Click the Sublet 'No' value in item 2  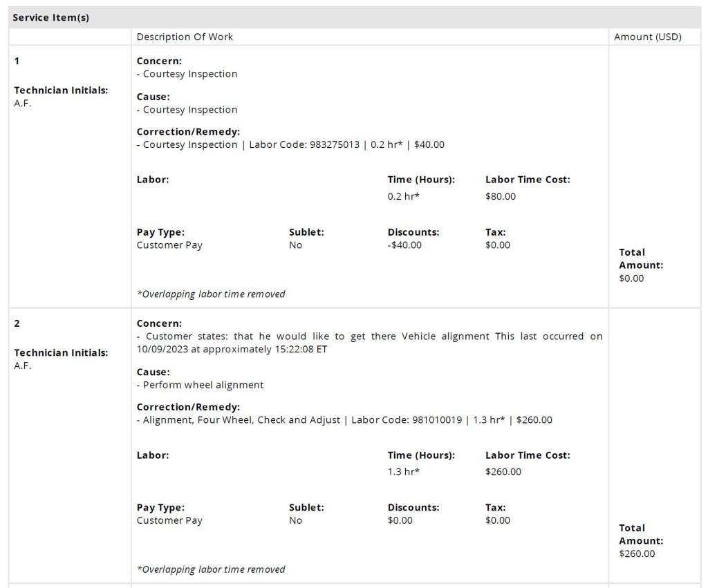coord(295,520)
